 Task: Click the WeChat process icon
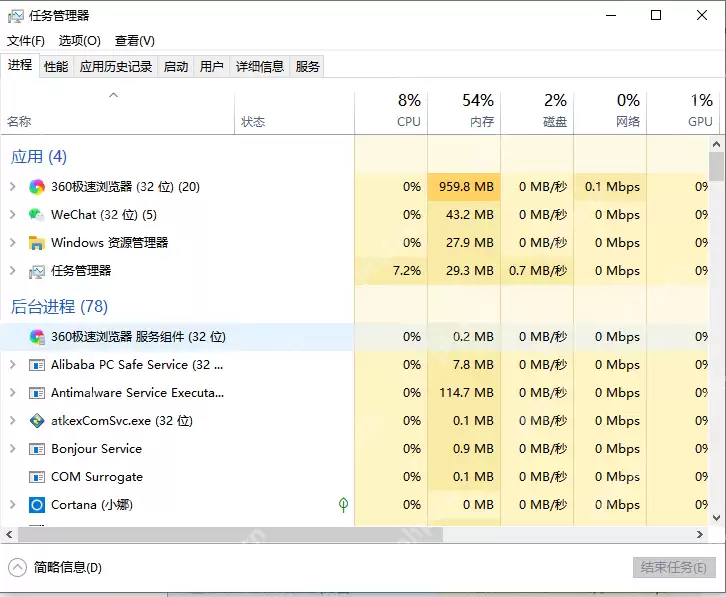37,215
